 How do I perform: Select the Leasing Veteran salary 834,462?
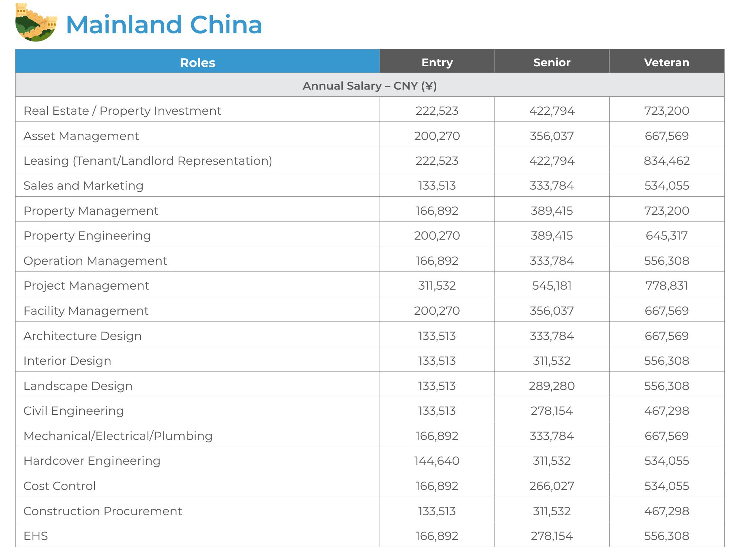point(666,161)
